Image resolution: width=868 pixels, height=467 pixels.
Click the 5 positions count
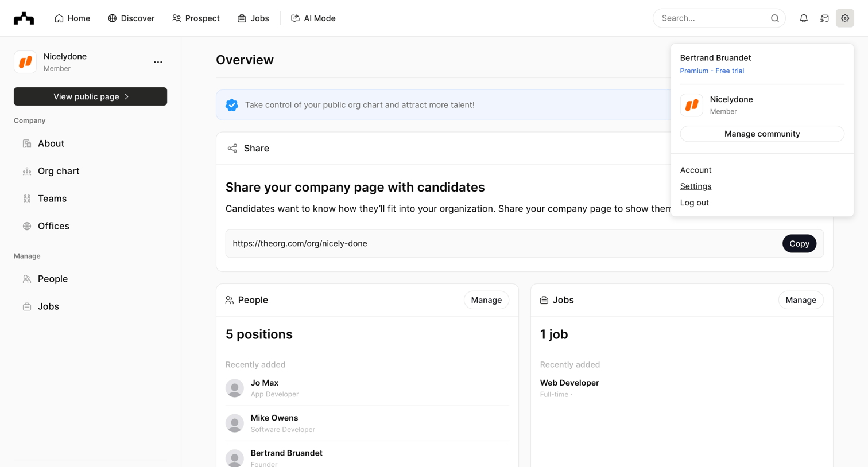click(x=259, y=334)
